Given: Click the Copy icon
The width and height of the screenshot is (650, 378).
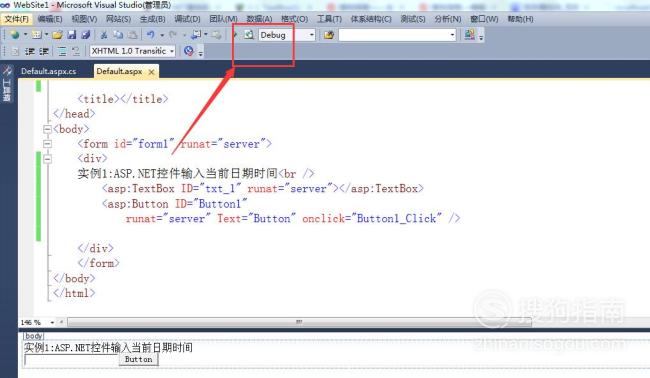Looking at the screenshot, I should pyautogui.click(x=119, y=35).
